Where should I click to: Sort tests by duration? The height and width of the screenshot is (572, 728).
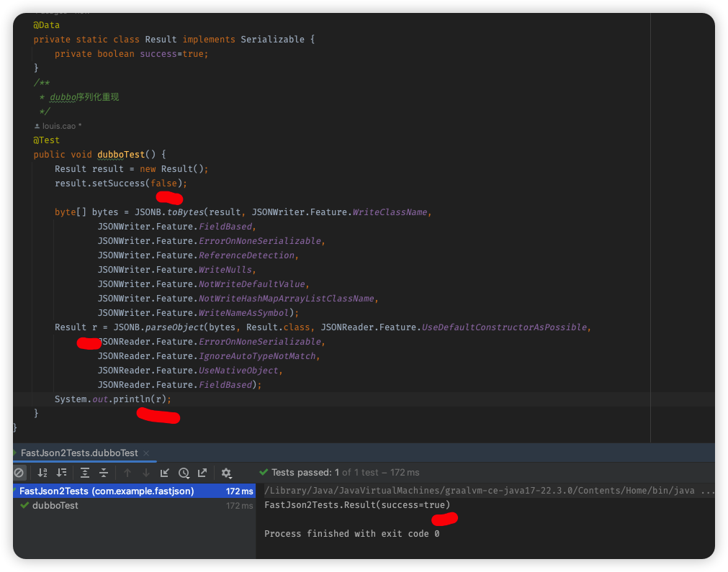(x=61, y=472)
